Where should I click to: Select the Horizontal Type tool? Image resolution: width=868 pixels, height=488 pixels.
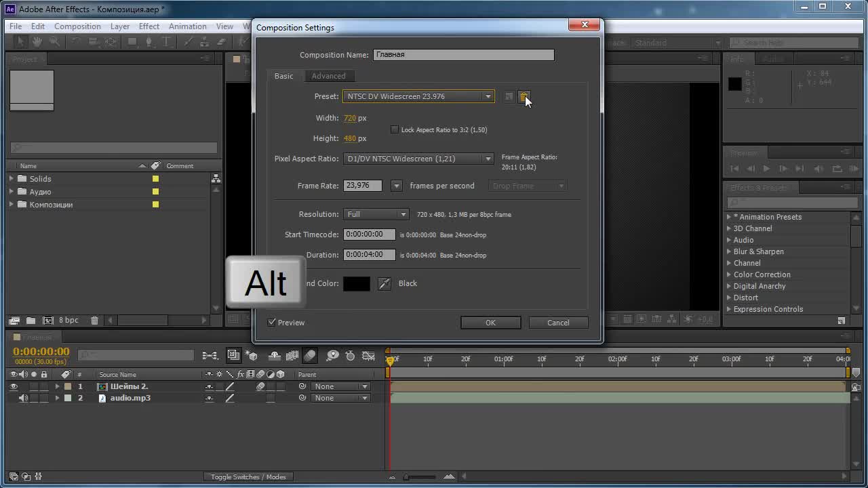166,42
